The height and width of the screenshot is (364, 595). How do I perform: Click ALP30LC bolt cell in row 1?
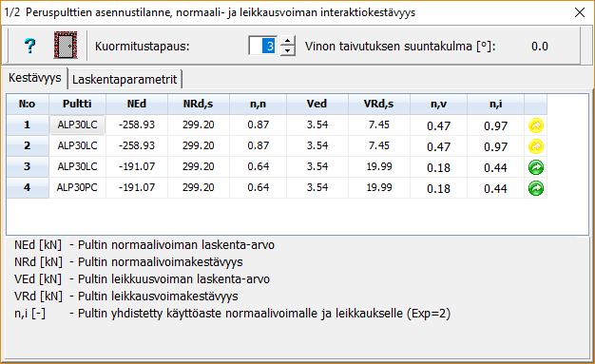click(77, 125)
